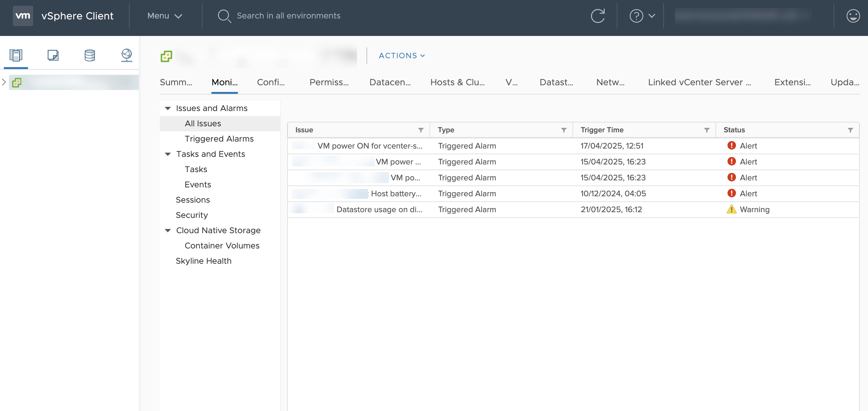
Task: Select the Storage inventory icon
Action: point(89,56)
